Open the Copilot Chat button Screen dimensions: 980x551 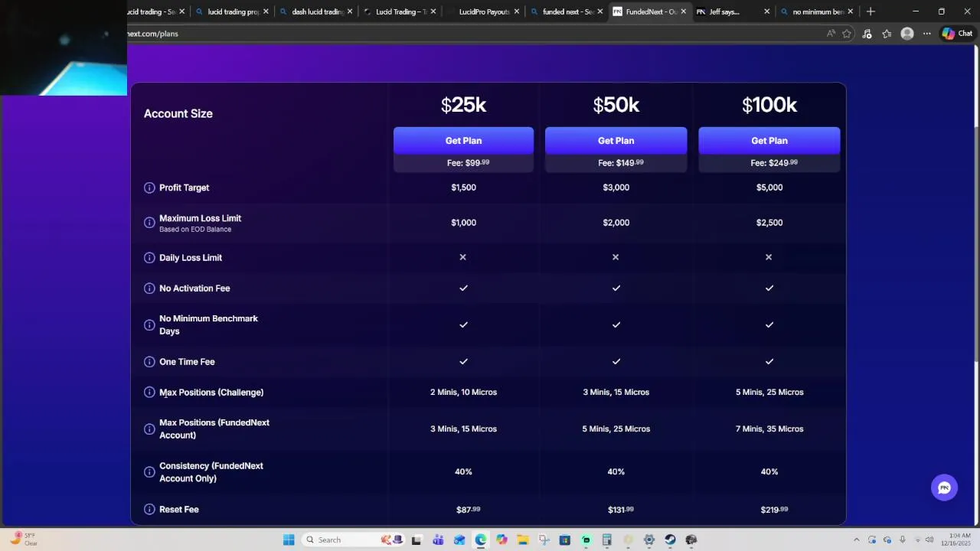958,34
